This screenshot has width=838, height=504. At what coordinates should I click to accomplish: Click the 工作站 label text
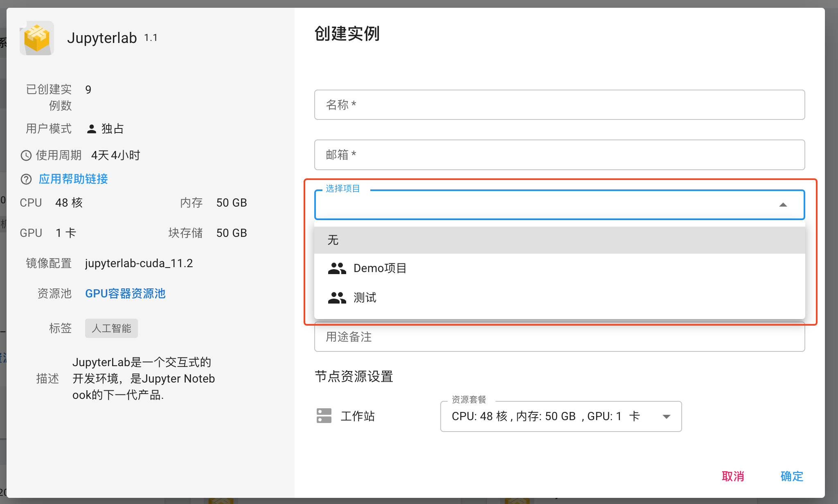point(358,416)
